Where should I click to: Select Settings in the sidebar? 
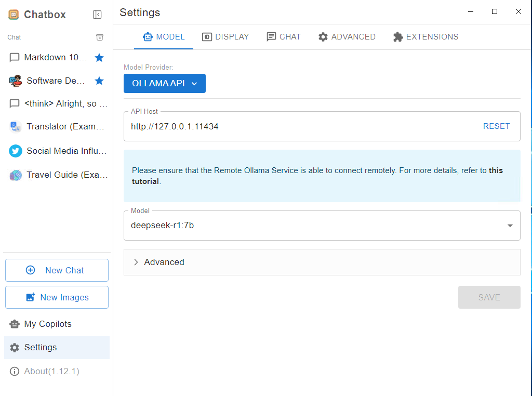point(57,348)
